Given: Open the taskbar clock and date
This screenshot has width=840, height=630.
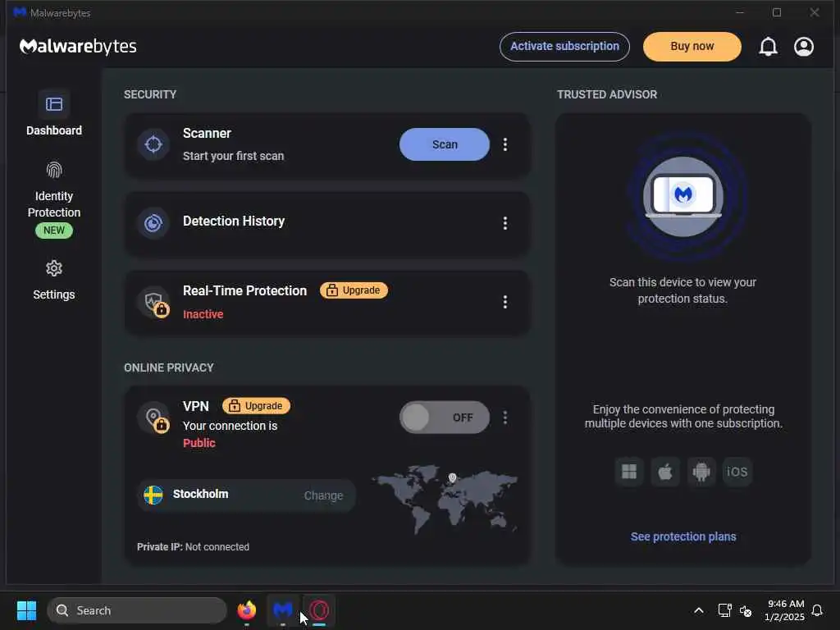Looking at the screenshot, I should [x=785, y=610].
